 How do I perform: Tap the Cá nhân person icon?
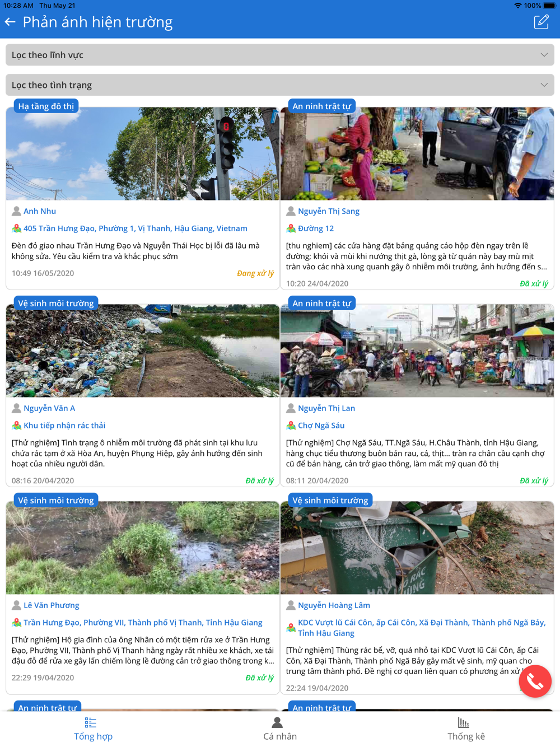click(277, 722)
